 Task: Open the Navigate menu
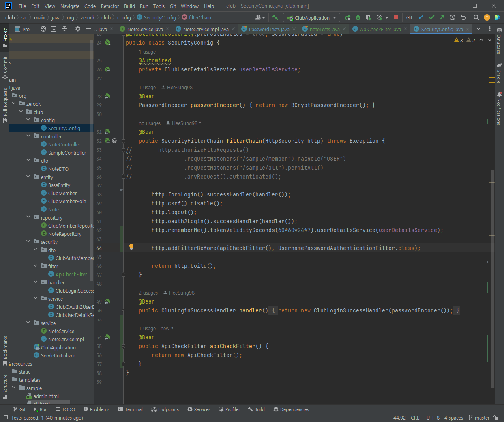[70, 6]
